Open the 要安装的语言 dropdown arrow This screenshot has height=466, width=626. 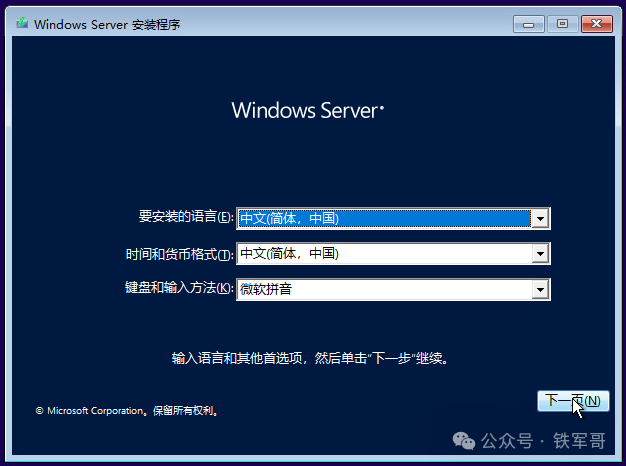540,218
